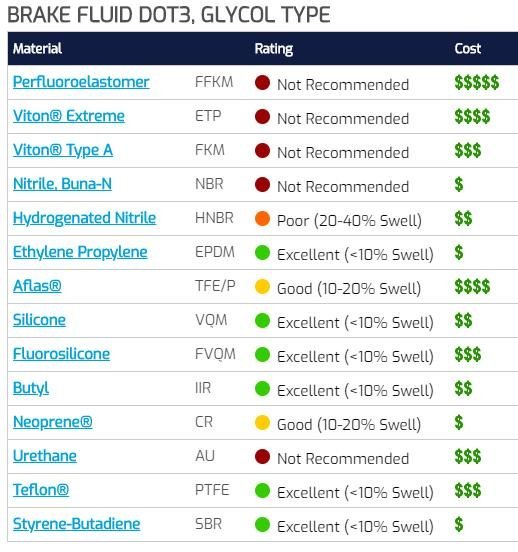The width and height of the screenshot is (518, 552).
Task: Open the Urethane material link
Action: point(45,456)
